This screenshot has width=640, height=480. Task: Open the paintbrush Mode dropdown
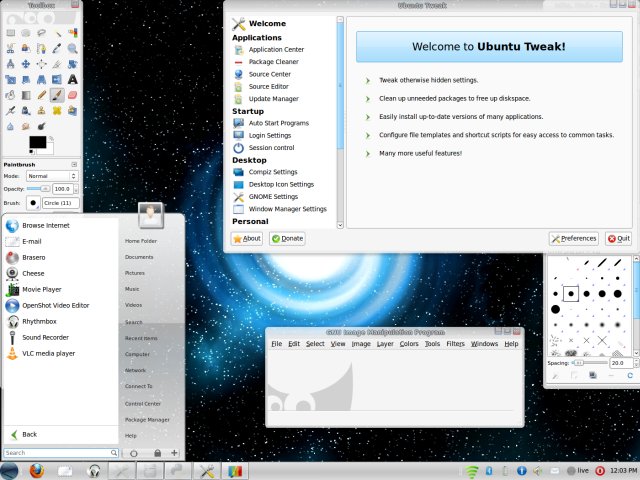click(x=50, y=176)
